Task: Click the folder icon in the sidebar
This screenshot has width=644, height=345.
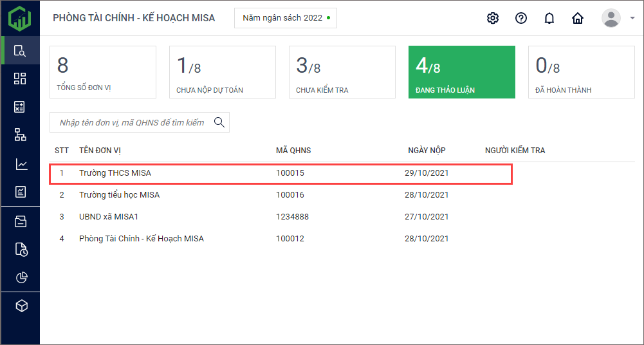Action: [x=20, y=221]
